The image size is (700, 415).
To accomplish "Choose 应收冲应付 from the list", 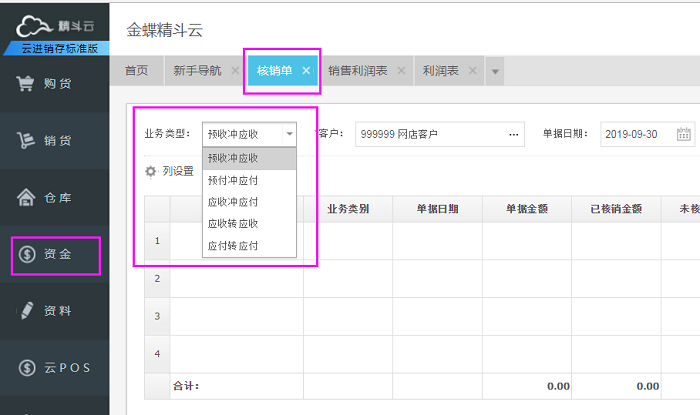I will click(x=232, y=202).
